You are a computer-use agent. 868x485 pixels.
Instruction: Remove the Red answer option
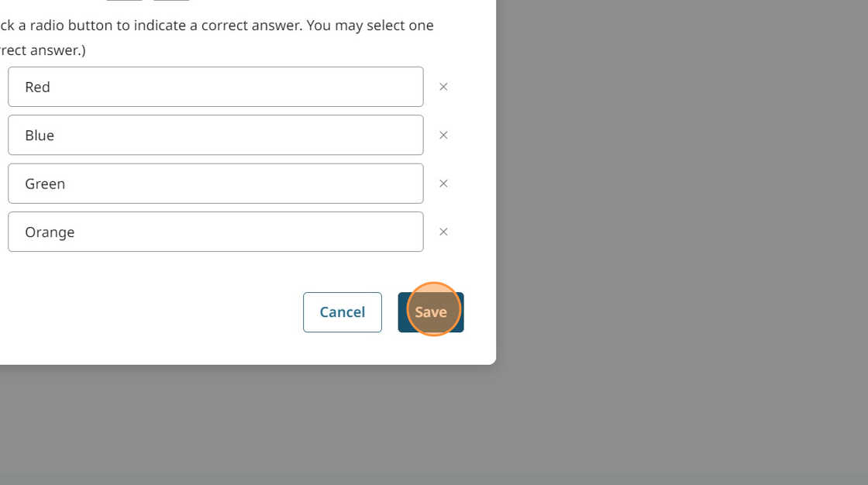443,87
